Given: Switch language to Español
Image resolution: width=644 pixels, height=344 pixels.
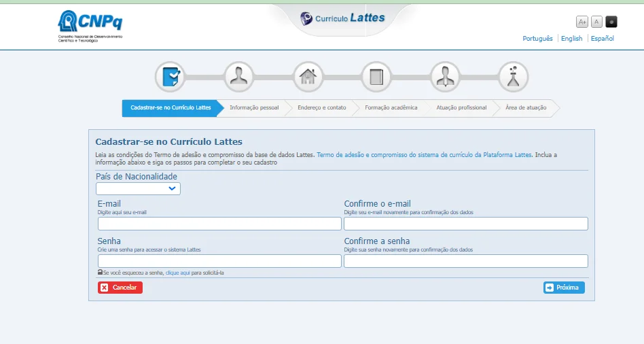Looking at the screenshot, I should click(602, 38).
